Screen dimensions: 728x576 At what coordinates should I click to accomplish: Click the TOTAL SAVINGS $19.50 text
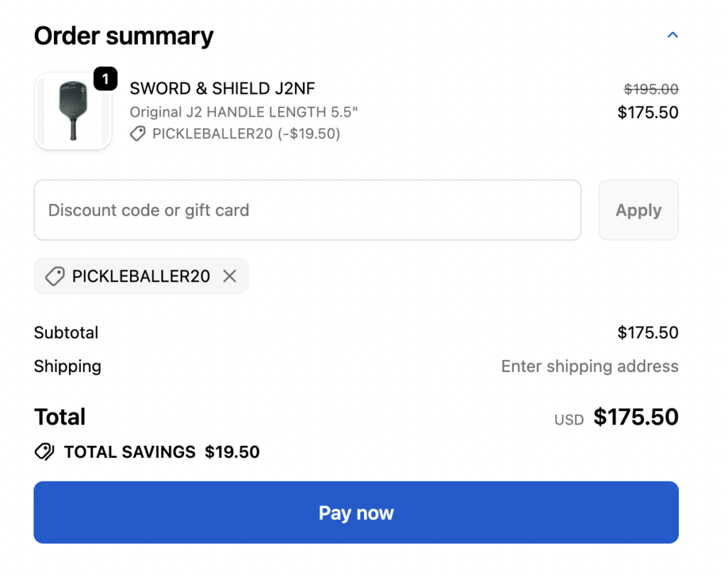click(x=161, y=452)
